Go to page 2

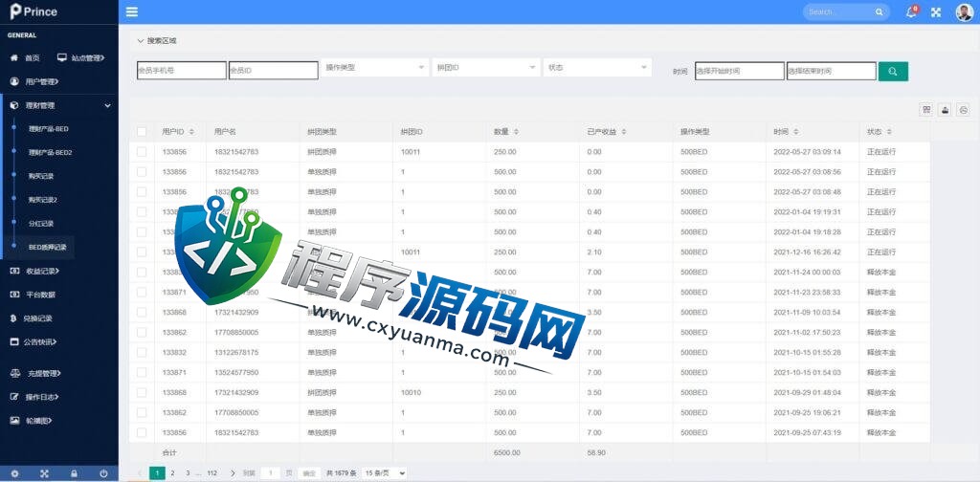172,474
